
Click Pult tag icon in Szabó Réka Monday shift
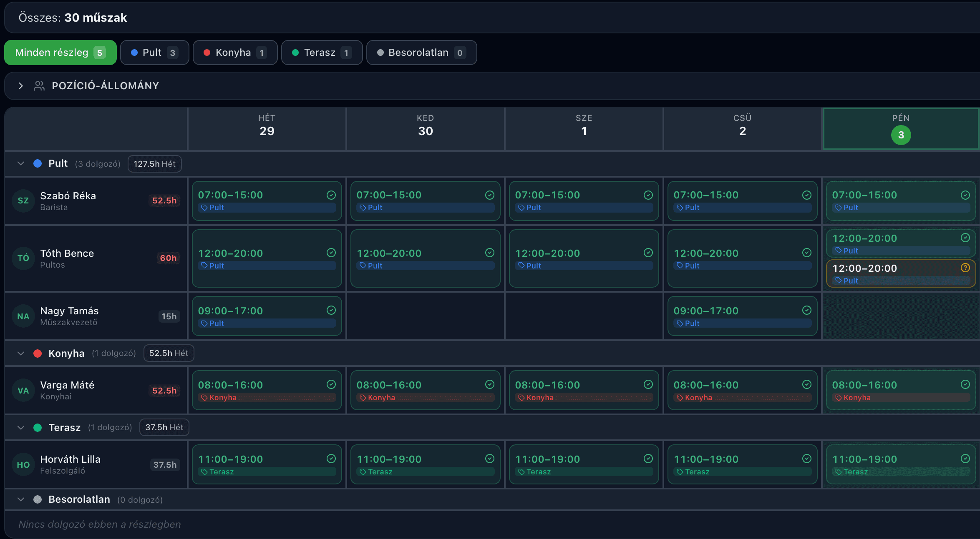204,208
